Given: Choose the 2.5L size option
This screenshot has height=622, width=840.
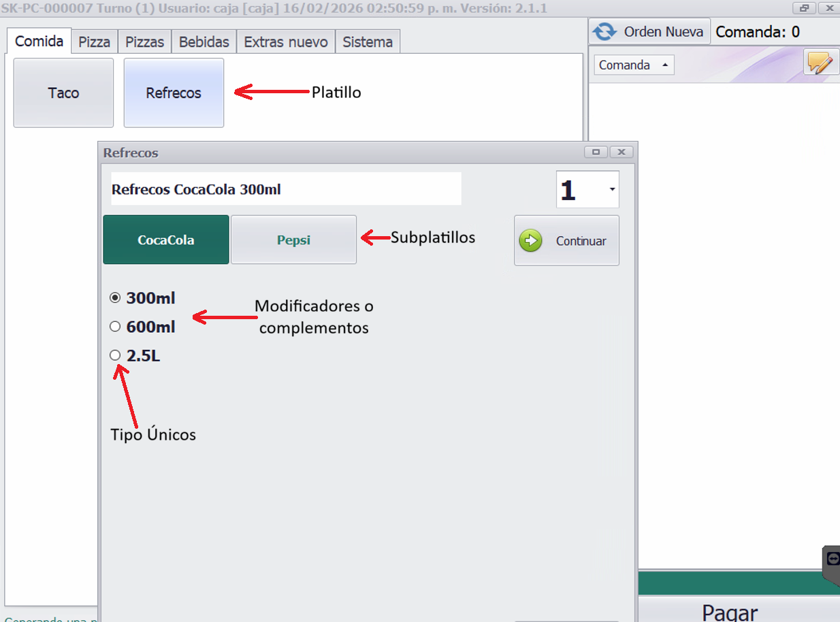Looking at the screenshot, I should point(115,355).
